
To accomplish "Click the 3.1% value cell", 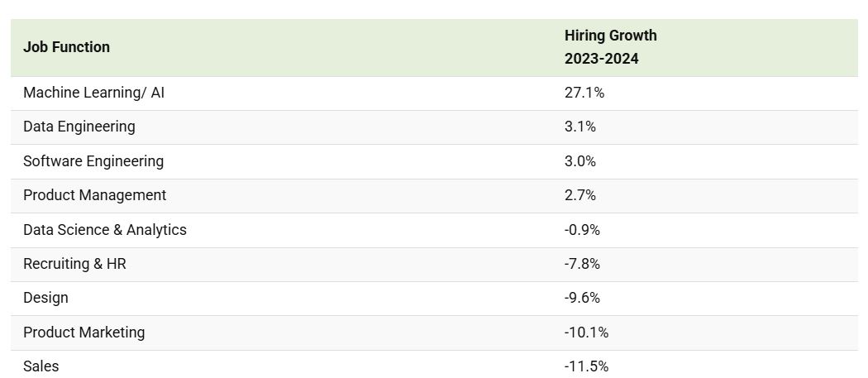I will tap(580, 127).
